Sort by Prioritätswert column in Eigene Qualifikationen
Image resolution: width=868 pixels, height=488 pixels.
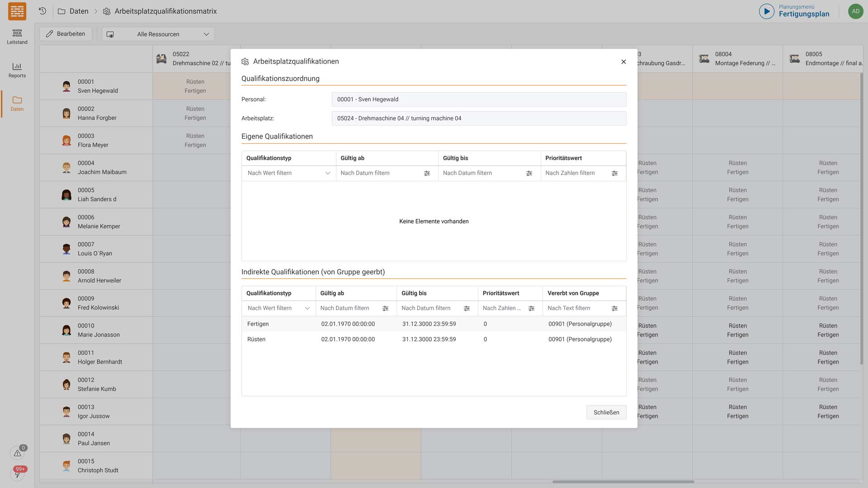(583, 158)
